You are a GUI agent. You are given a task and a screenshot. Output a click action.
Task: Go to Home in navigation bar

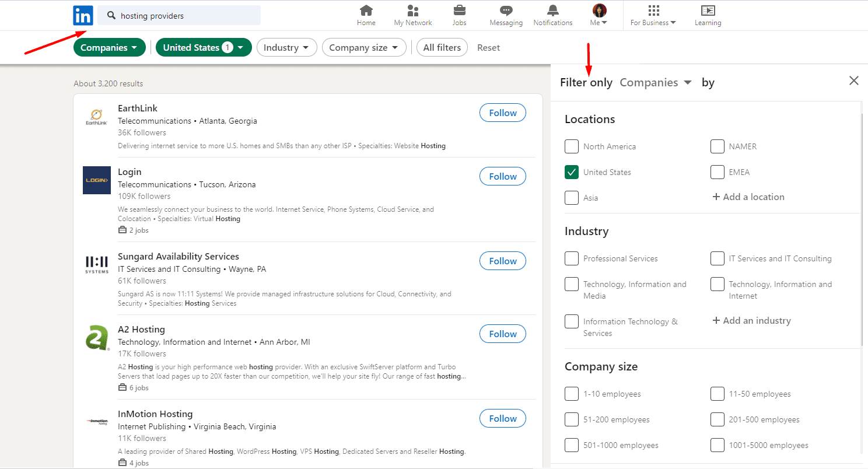[x=366, y=15]
